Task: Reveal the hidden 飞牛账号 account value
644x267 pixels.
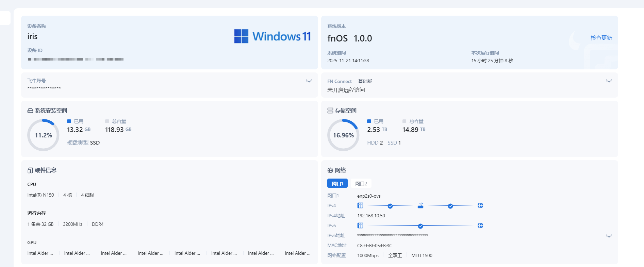Action: pyautogui.click(x=309, y=81)
